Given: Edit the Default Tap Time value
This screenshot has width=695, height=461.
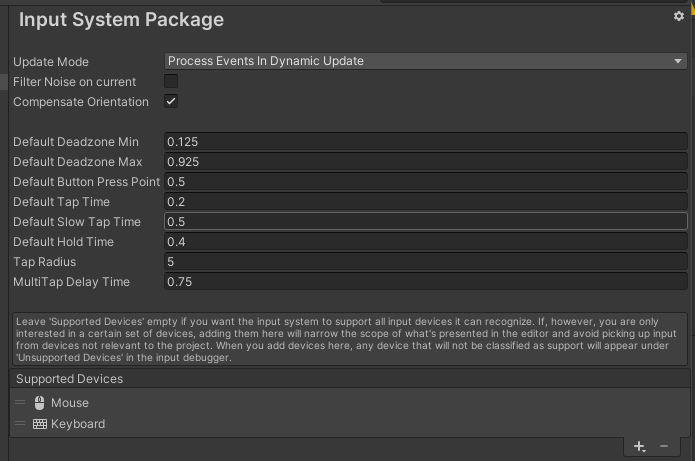Looking at the screenshot, I should pos(425,202).
